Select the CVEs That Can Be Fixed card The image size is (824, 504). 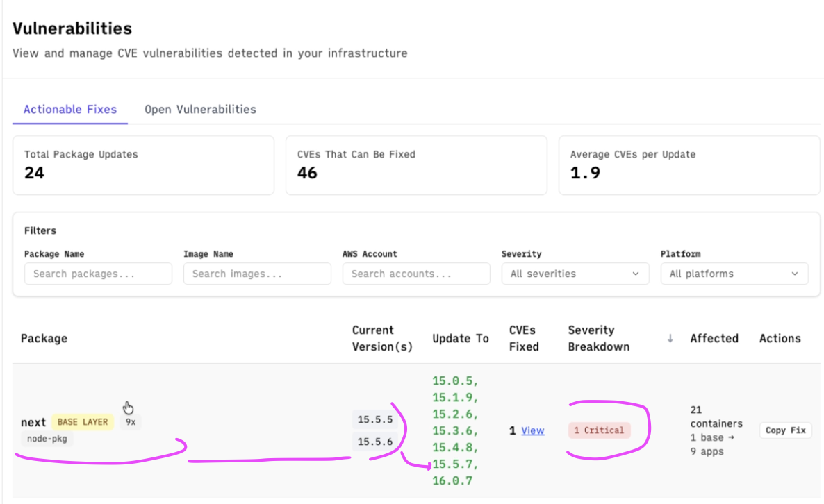click(x=416, y=165)
